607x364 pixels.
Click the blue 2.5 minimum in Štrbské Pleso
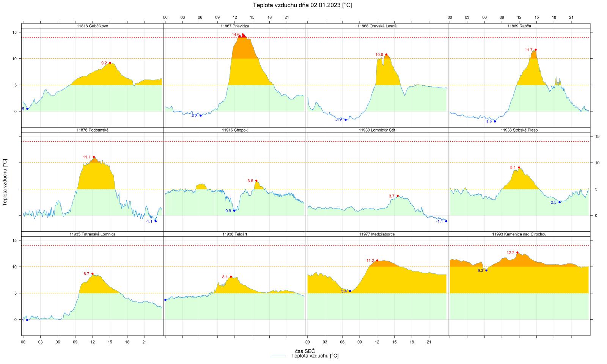(560, 202)
